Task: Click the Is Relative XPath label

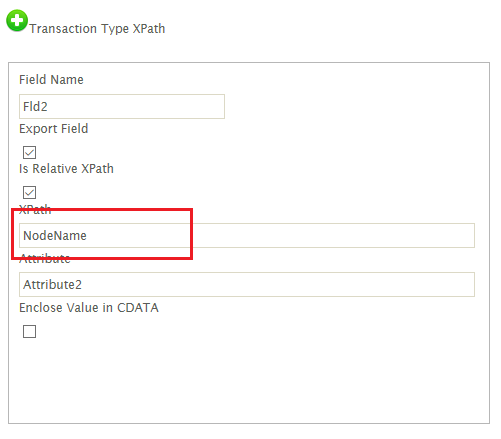Action: (66, 169)
